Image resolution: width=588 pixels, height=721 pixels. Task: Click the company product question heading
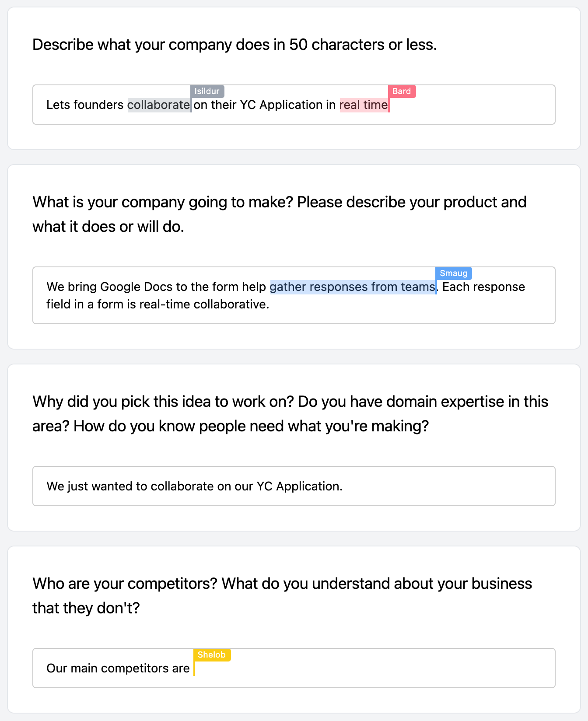[x=280, y=214]
